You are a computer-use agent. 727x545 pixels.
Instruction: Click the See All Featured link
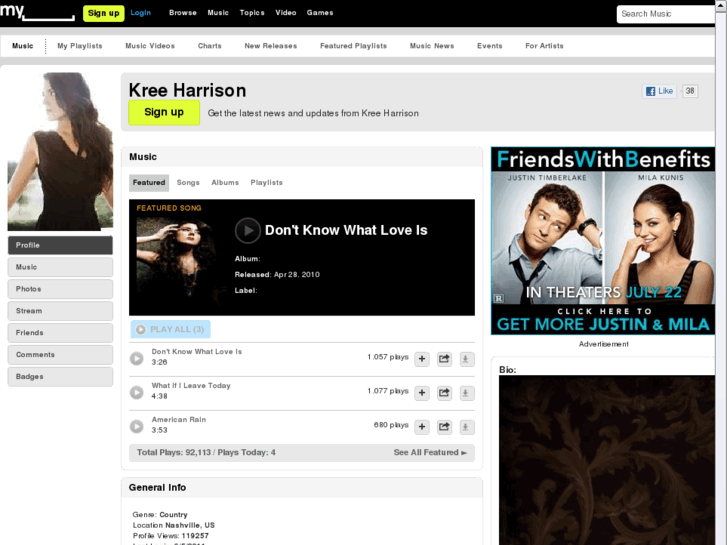[x=430, y=452]
